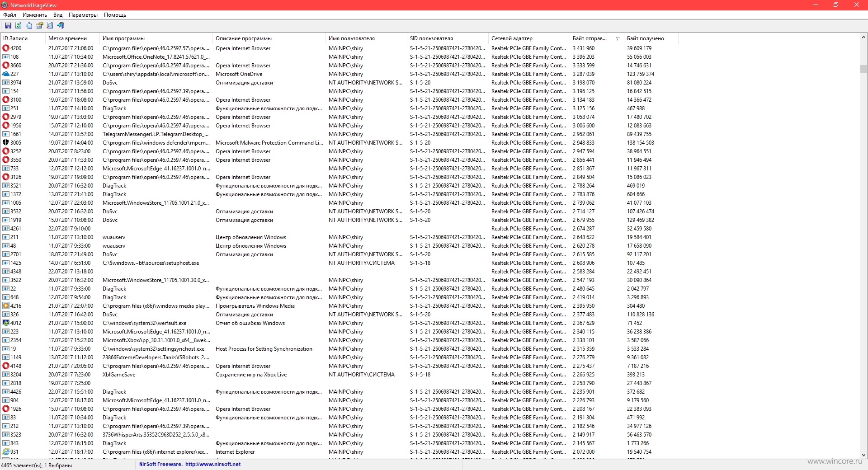
Task: Sort by the ID Записи column header
Action: [23, 38]
